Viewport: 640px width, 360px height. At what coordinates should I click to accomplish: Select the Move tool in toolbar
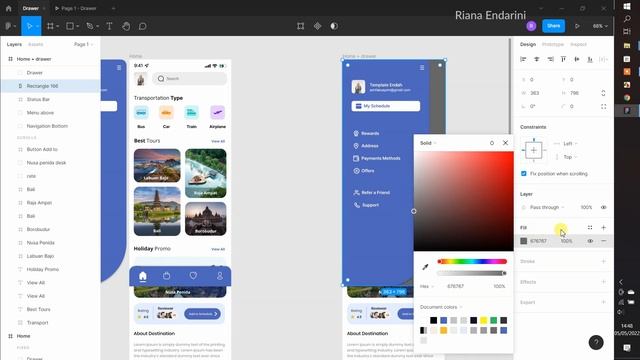coord(29,26)
